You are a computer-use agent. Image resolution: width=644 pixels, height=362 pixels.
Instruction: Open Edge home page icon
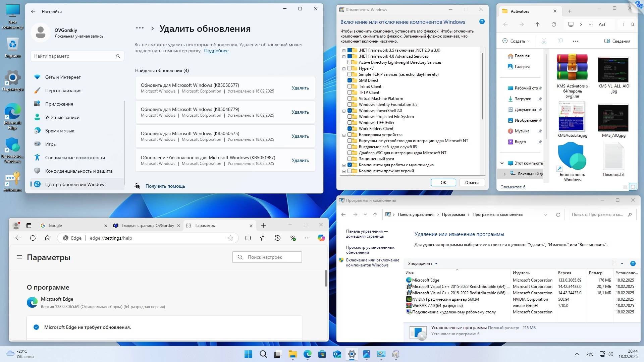(48, 238)
